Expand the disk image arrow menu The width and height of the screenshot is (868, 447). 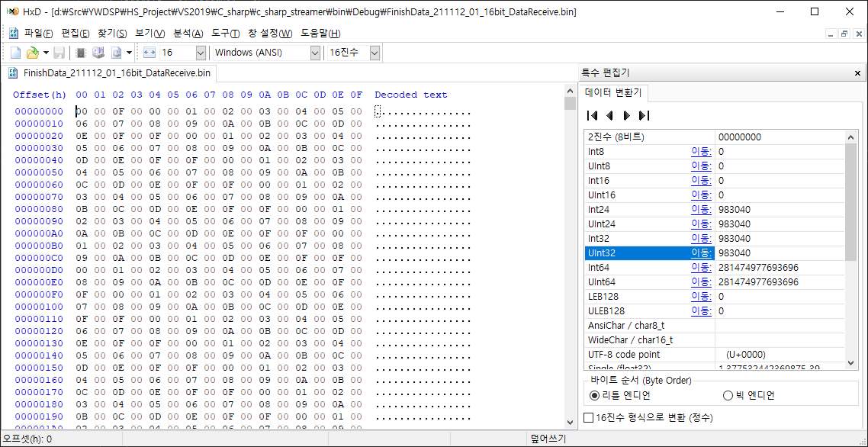coord(129,53)
